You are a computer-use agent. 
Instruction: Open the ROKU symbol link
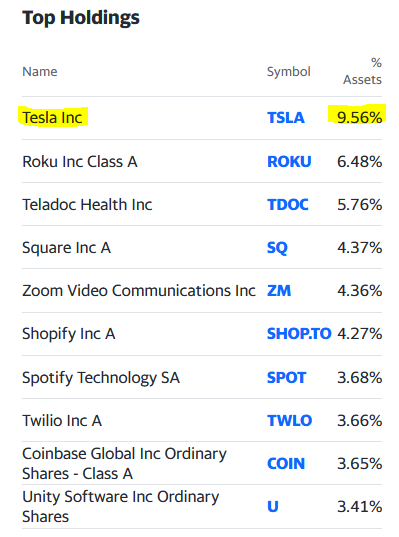point(289,162)
